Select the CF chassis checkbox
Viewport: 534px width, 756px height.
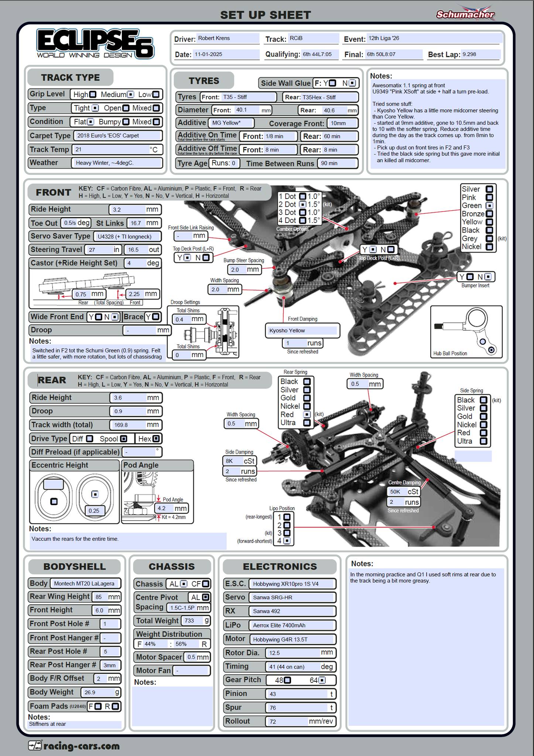click(x=206, y=584)
